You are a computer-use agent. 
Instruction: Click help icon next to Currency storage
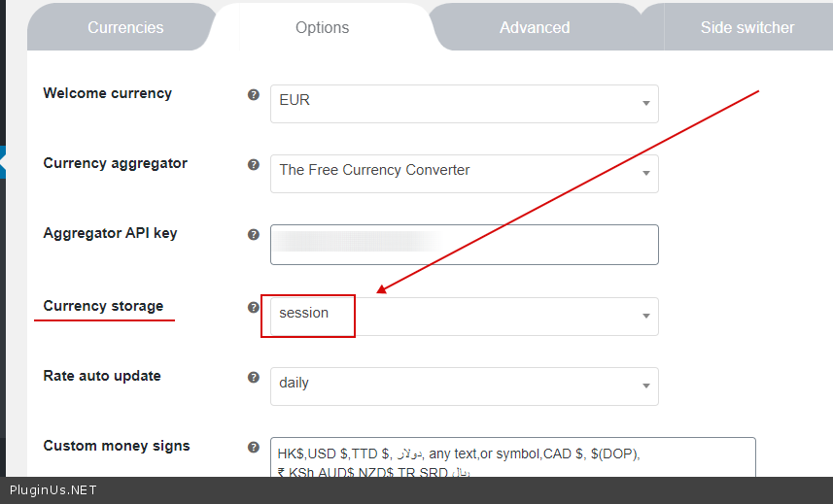click(x=254, y=307)
